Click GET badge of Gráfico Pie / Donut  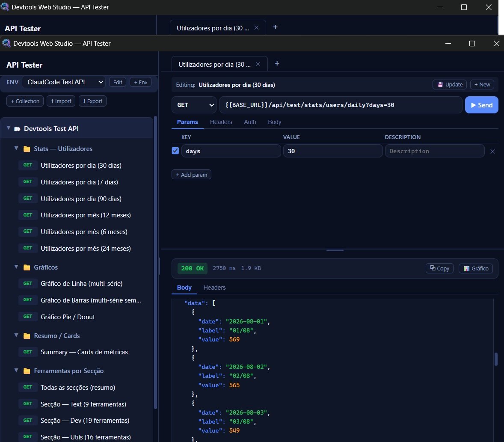(28, 316)
